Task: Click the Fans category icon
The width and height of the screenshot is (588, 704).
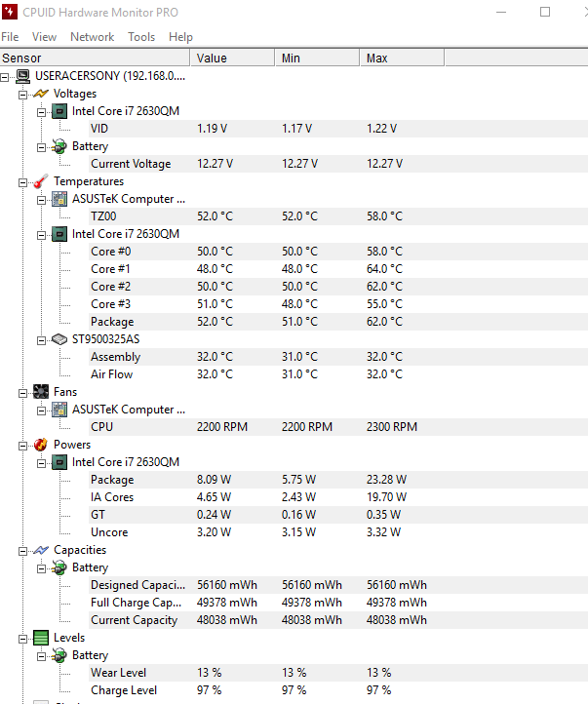Action: click(x=41, y=392)
